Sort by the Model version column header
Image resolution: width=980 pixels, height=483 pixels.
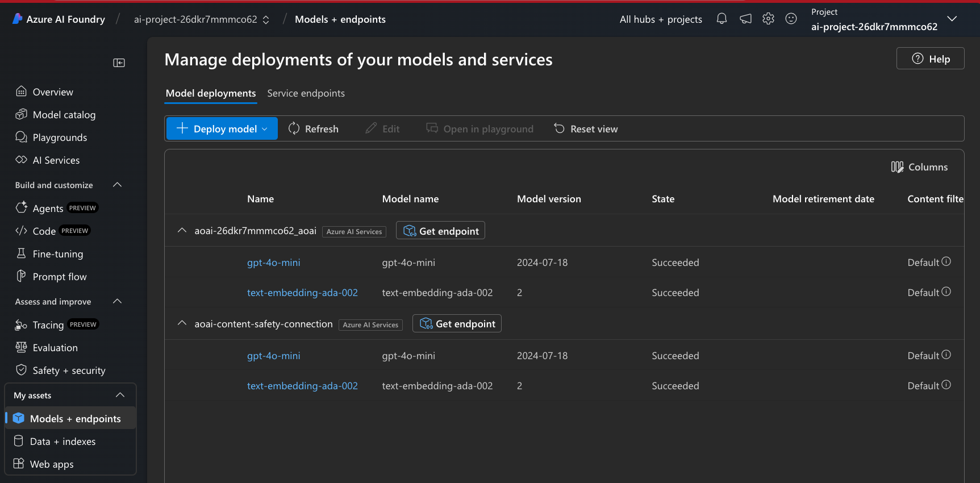[549, 199]
